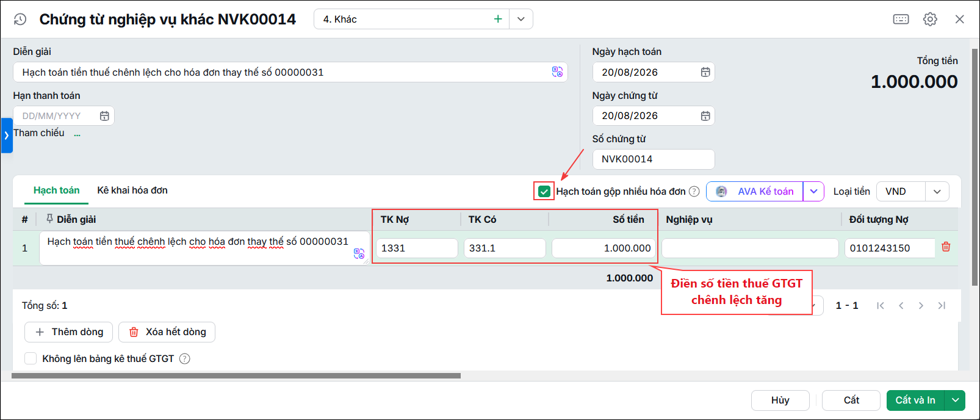Click the pin icon in Diễn giải column header
980x420 pixels.
tap(49, 219)
